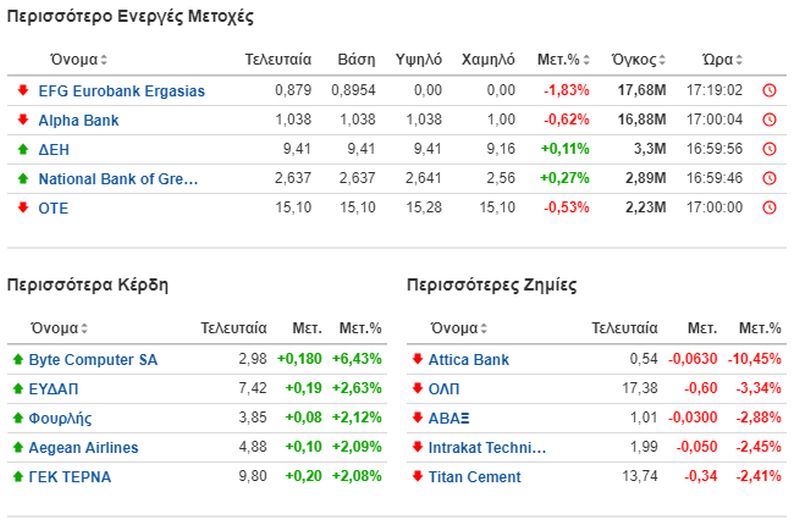Click clock icon in EFG Eurobank row
This screenshot has width=800, height=520.
tap(769, 90)
